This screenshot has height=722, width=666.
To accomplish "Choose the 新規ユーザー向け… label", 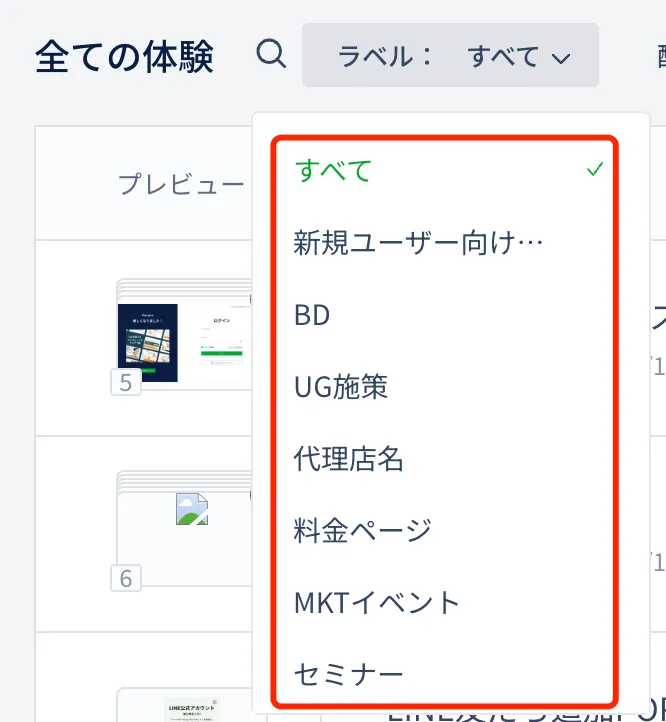I will (x=418, y=243).
